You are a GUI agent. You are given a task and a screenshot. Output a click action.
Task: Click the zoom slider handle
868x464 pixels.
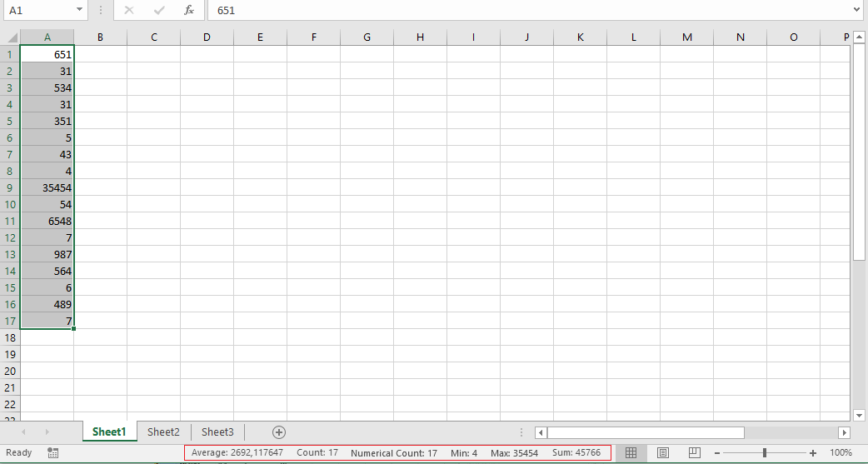pyautogui.click(x=765, y=452)
